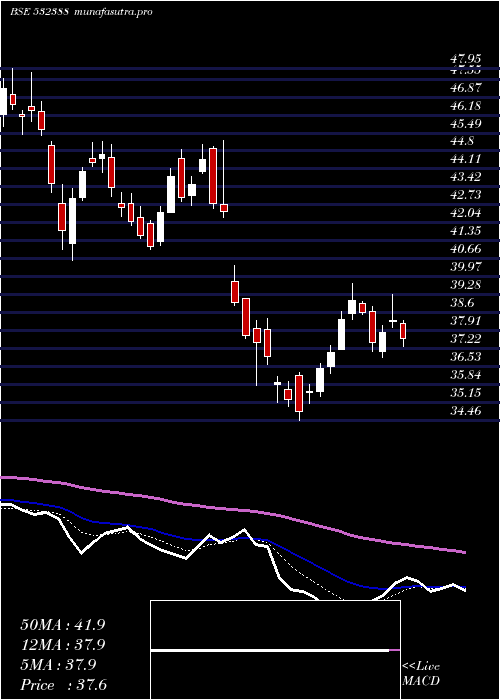The width and height of the screenshot is (500, 700).
Task: Click the 5MA : 37.9 readout
Action: click(58, 665)
